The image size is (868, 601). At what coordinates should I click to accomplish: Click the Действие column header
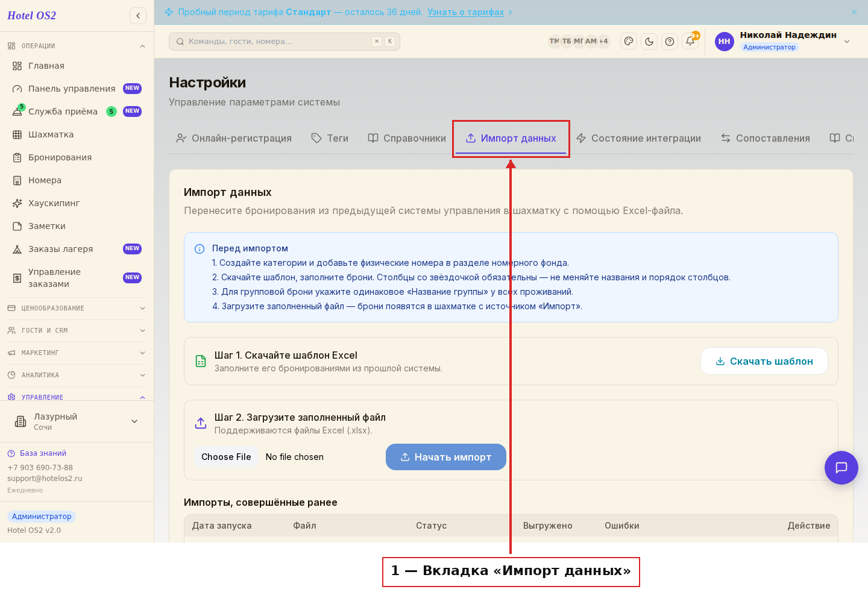(x=809, y=526)
